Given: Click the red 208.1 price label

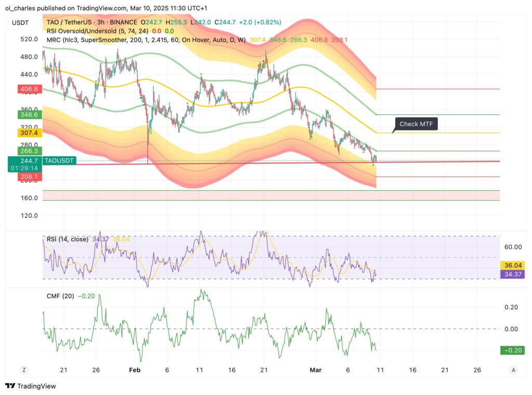Looking at the screenshot, I should 29,177.
